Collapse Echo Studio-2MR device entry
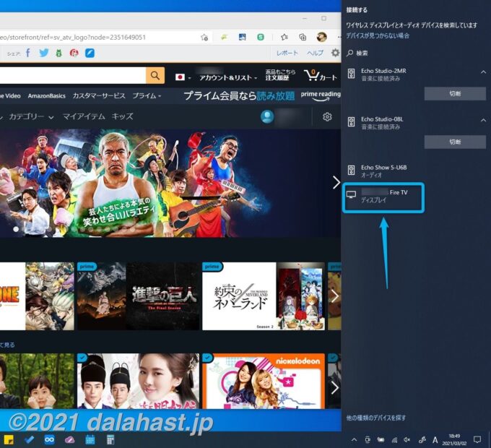This screenshot has width=491, height=448. coord(484,72)
